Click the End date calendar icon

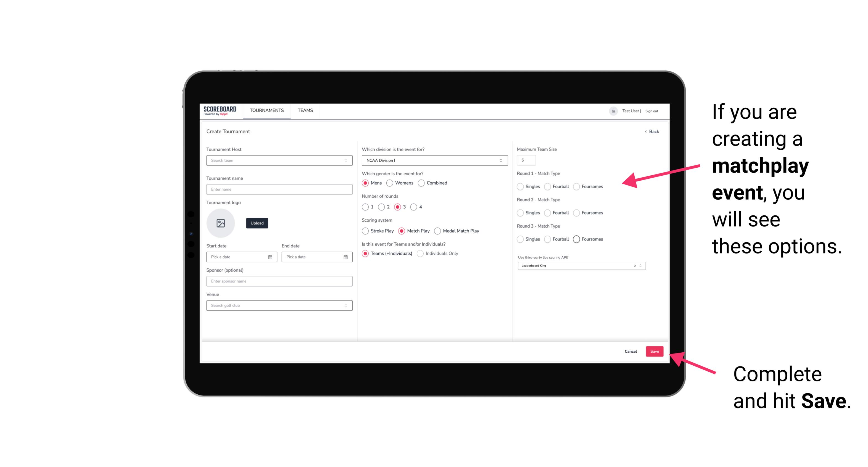345,257
